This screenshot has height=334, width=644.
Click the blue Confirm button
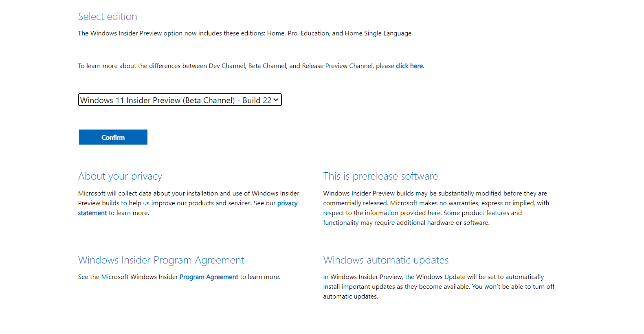[113, 137]
